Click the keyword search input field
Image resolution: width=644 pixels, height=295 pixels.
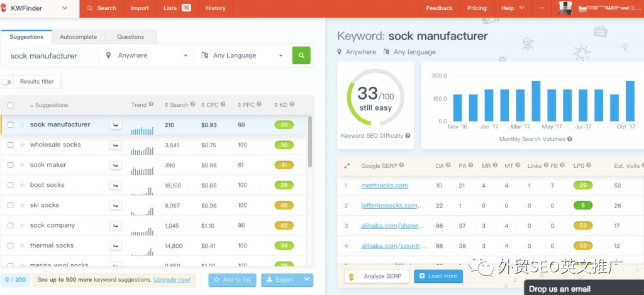pyautogui.click(x=50, y=56)
